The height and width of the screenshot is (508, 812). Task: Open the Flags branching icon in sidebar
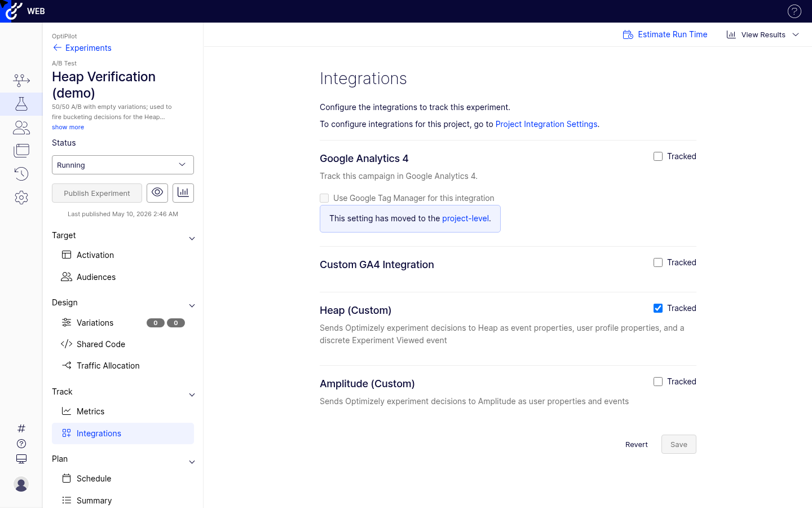click(x=21, y=81)
